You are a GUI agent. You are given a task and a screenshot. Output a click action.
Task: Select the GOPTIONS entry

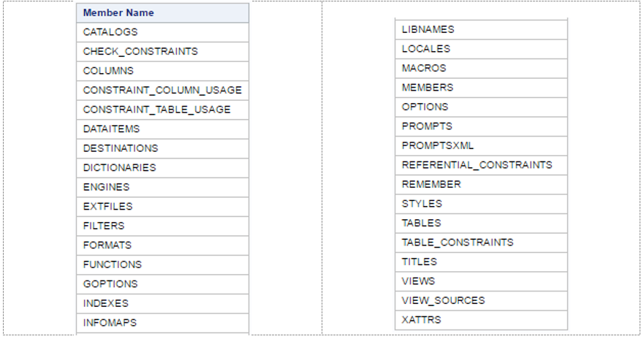pos(110,284)
